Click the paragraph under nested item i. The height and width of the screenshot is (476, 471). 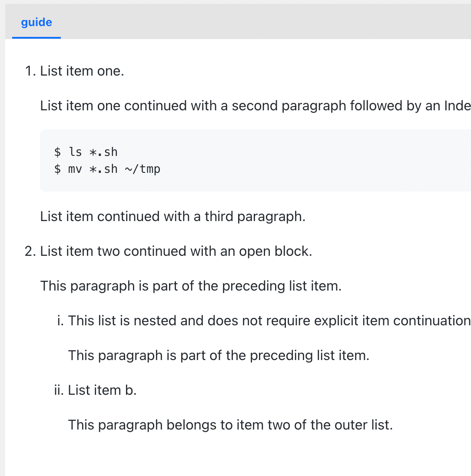(219, 356)
